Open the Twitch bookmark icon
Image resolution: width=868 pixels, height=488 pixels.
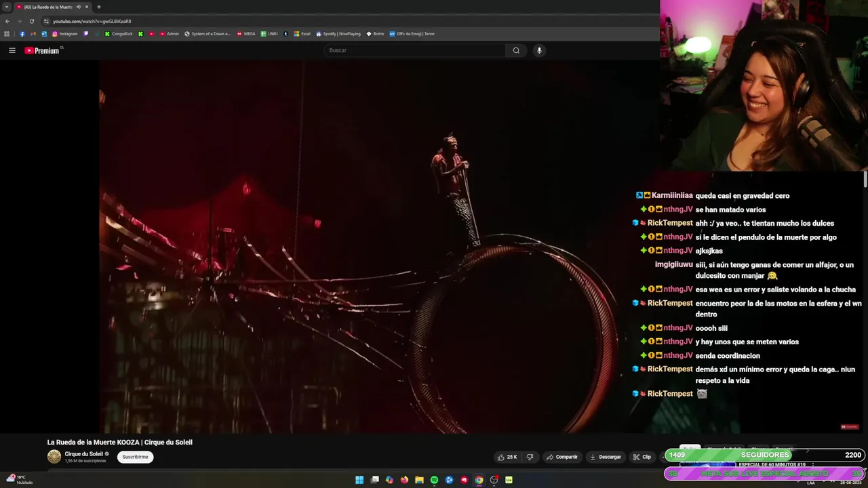(85, 34)
